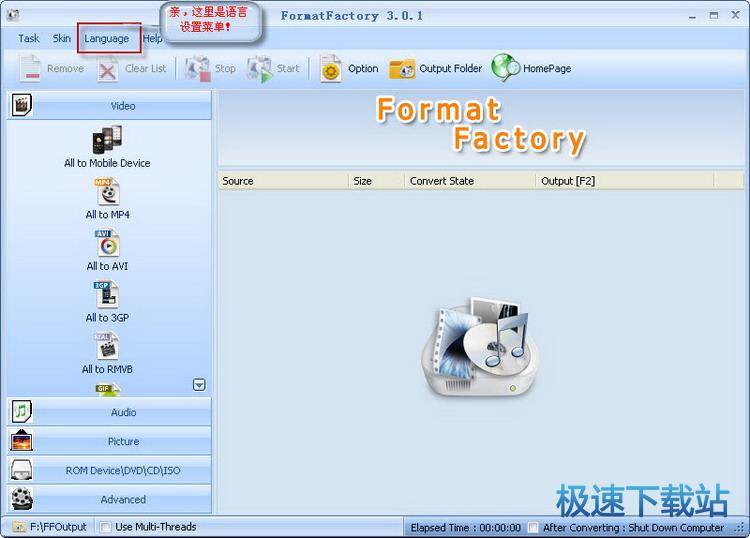750x538 pixels.
Task: Click the Remove toolbar icon
Action: click(30, 68)
